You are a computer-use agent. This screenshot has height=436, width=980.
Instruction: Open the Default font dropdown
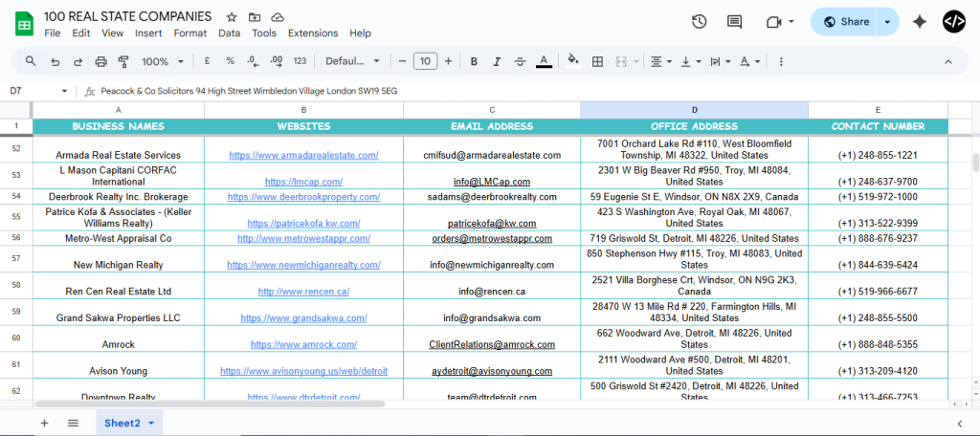[352, 61]
